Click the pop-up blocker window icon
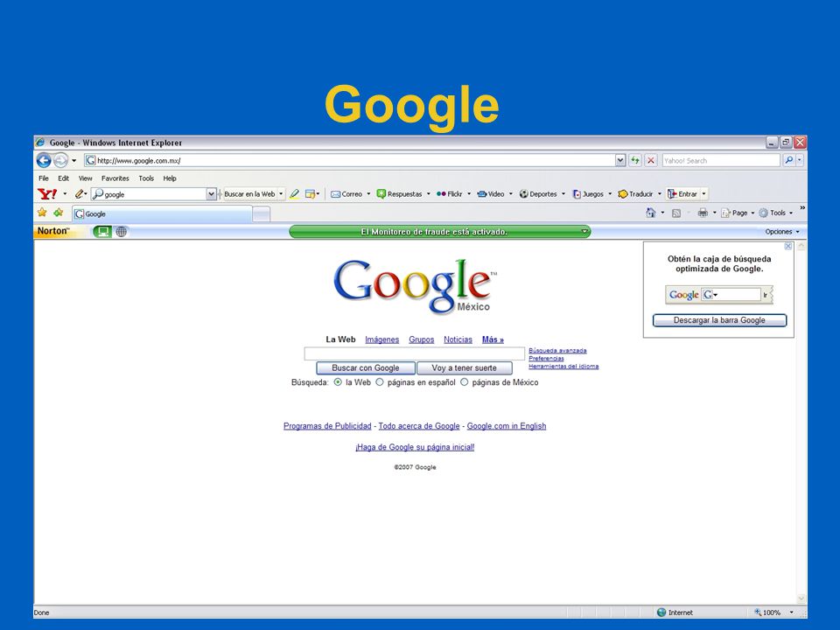The height and width of the screenshot is (630, 840). (x=310, y=194)
